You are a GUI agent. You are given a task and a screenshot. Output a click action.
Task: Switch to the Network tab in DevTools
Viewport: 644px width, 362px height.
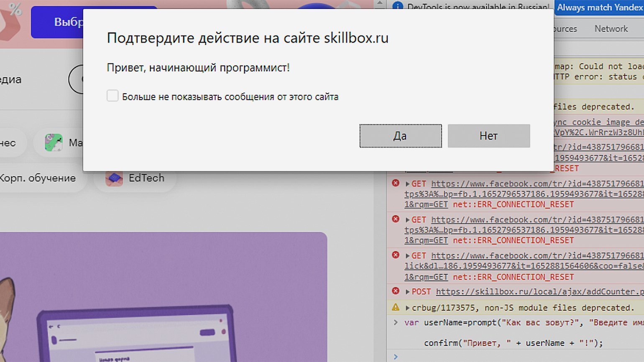[x=611, y=29]
